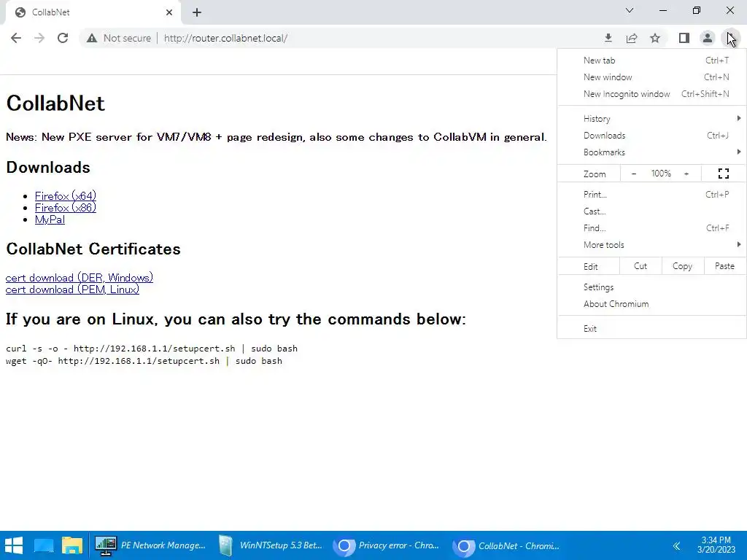Screen dimensions: 747x560
Task: Select the CollabNet browser tab
Action: 93,12
